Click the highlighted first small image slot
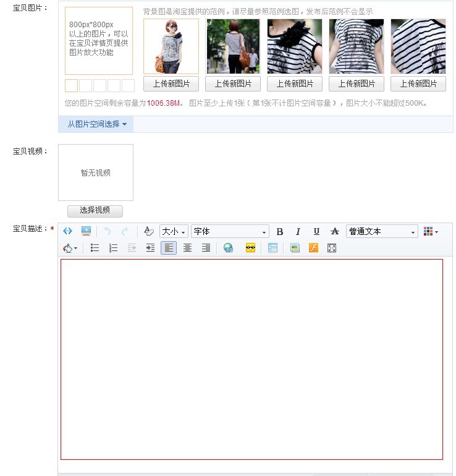Image resolution: width=456 pixels, height=476 pixels. 71,85
